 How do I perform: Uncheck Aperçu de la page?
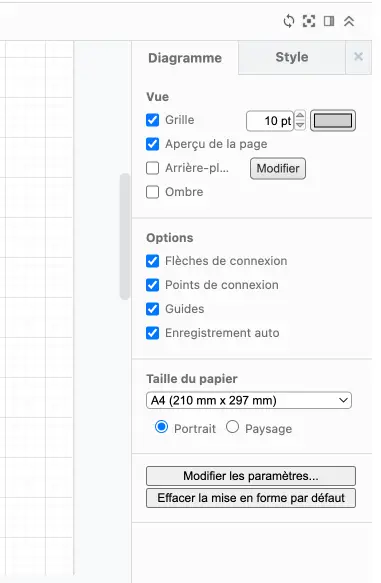pyautogui.click(x=152, y=144)
